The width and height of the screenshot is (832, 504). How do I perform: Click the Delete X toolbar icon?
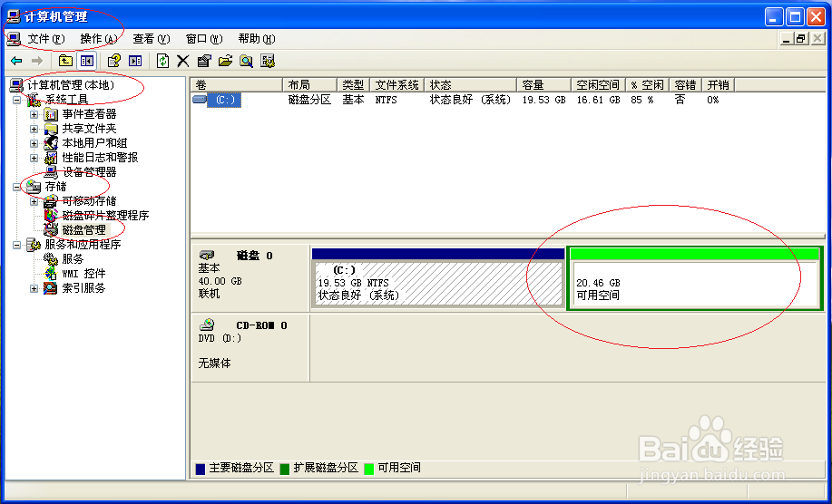pos(183,61)
